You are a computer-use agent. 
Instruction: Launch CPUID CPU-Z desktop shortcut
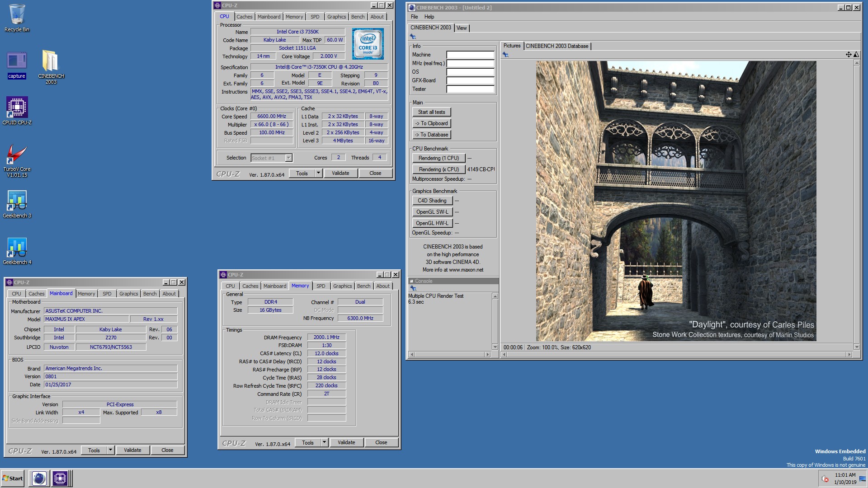17,111
